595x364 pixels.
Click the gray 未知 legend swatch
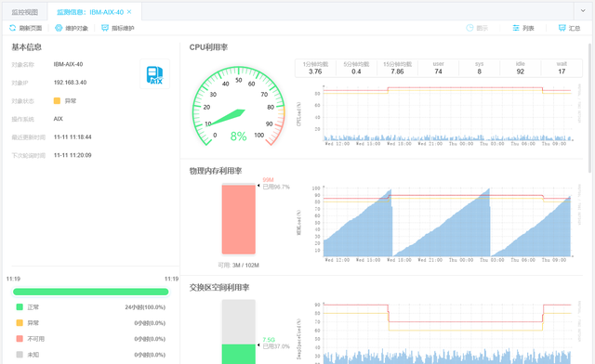tap(20, 355)
